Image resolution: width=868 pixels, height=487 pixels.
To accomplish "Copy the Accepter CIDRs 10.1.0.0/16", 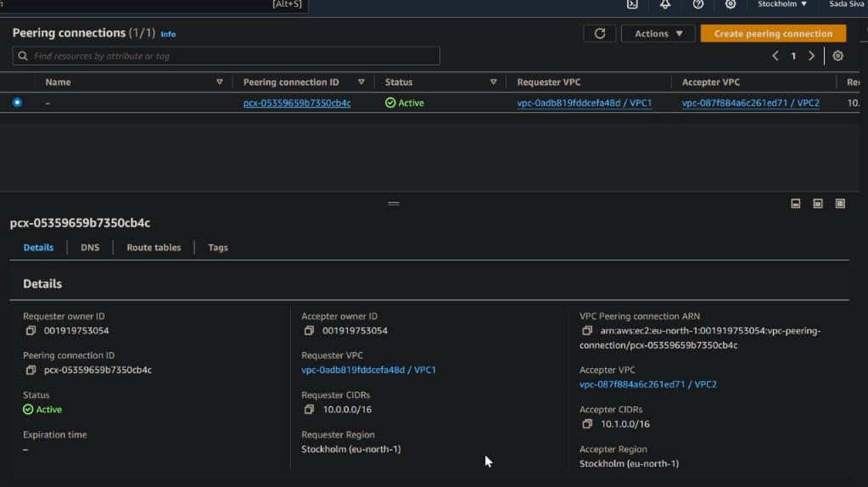I will (587, 424).
